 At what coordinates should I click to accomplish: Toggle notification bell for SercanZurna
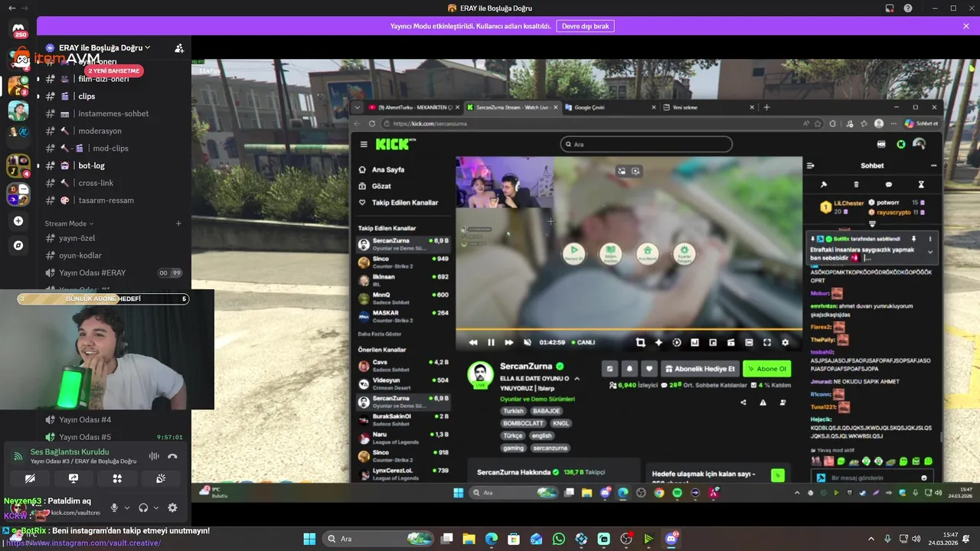pos(629,368)
